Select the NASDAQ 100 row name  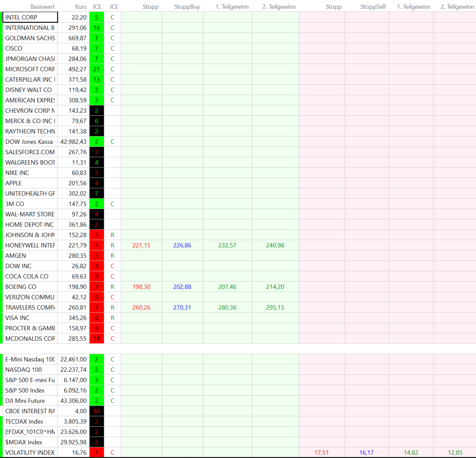(23, 370)
